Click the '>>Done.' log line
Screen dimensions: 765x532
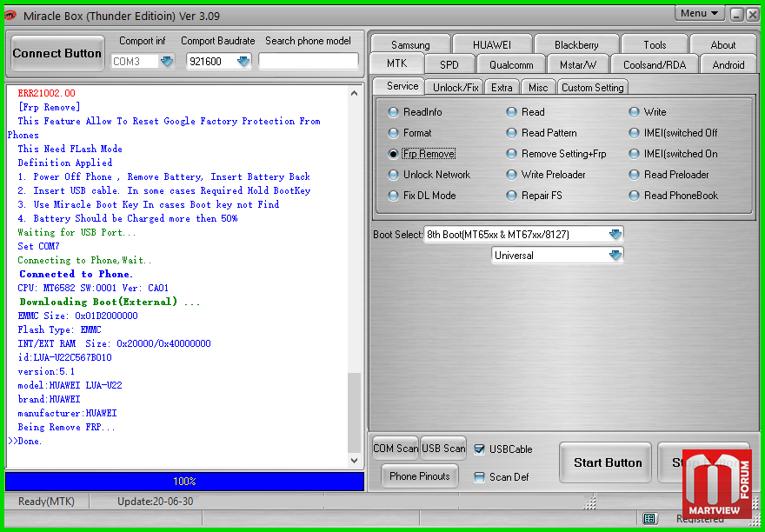pos(25,441)
